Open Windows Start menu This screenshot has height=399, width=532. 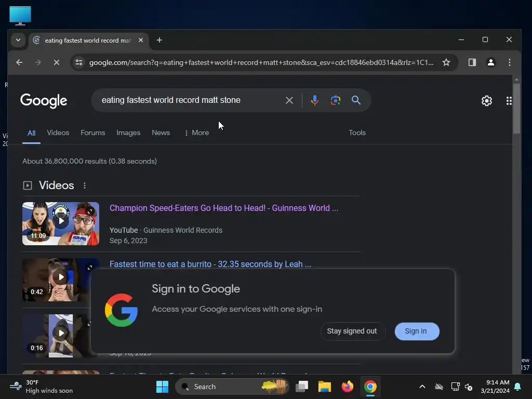tap(162, 387)
